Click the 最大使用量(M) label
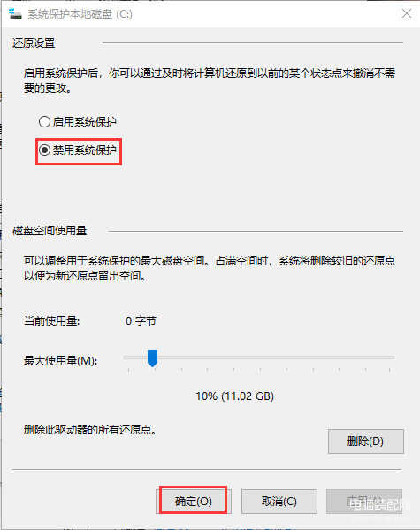 [60, 361]
